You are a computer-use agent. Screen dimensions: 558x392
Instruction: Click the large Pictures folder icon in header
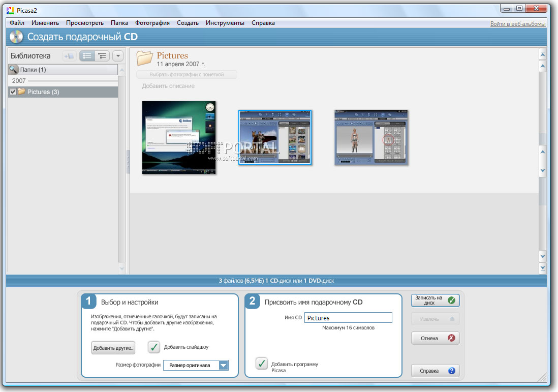(x=144, y=58)
